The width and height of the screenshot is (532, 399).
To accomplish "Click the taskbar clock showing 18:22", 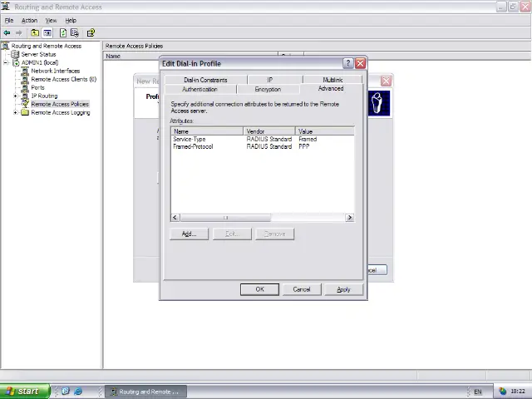I will (x=518, y=392).
